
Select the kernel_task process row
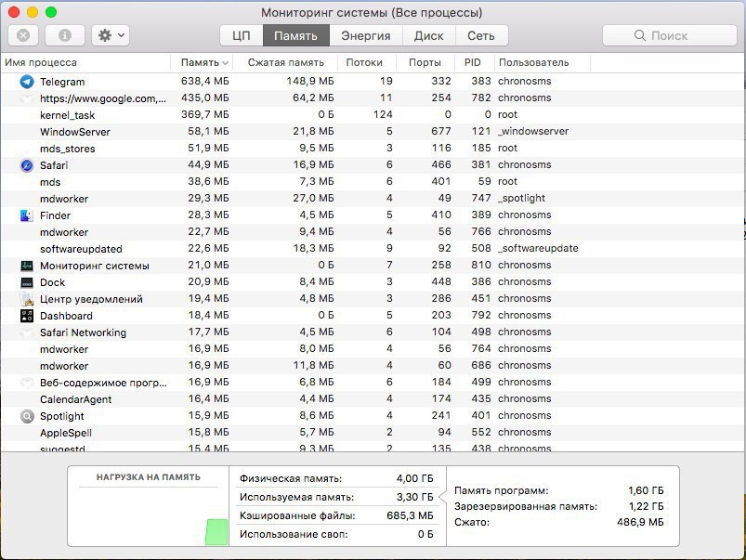[x=373, y=114]
